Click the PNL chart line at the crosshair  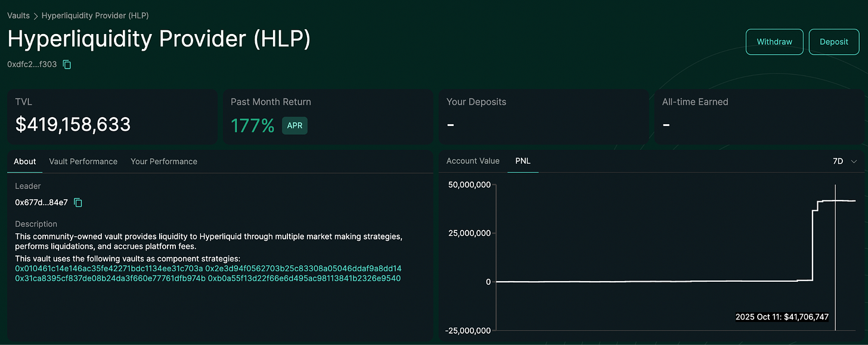point(835,201)
